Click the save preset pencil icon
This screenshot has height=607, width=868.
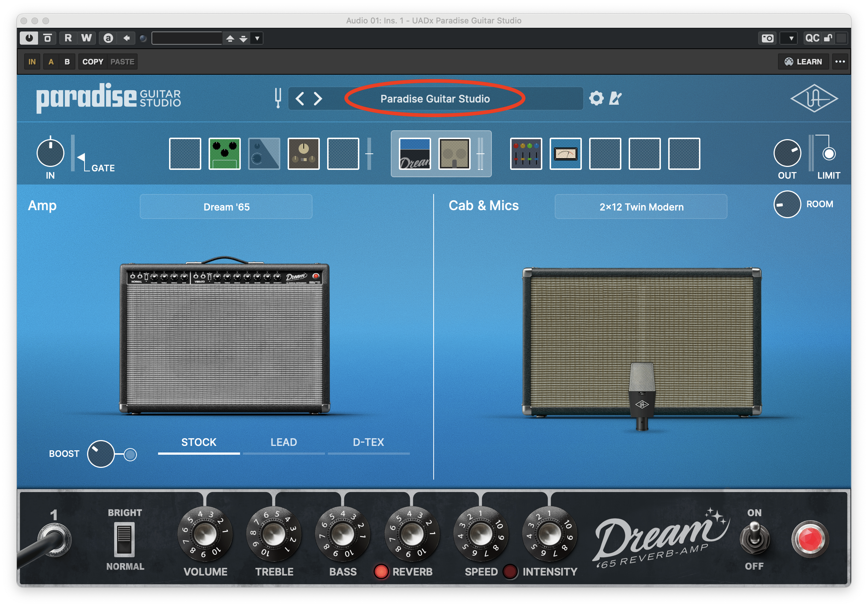pyautogui.click(x=615, y=98)
